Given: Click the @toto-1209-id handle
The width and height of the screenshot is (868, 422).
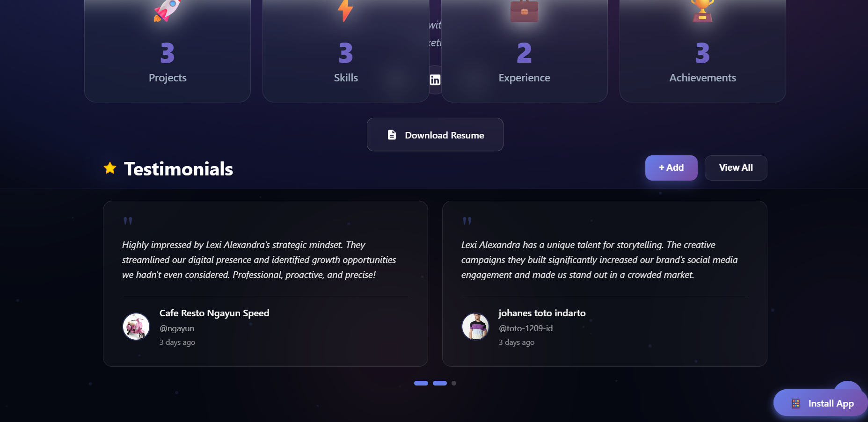Looking at the screenshot, I should (525, 328).
